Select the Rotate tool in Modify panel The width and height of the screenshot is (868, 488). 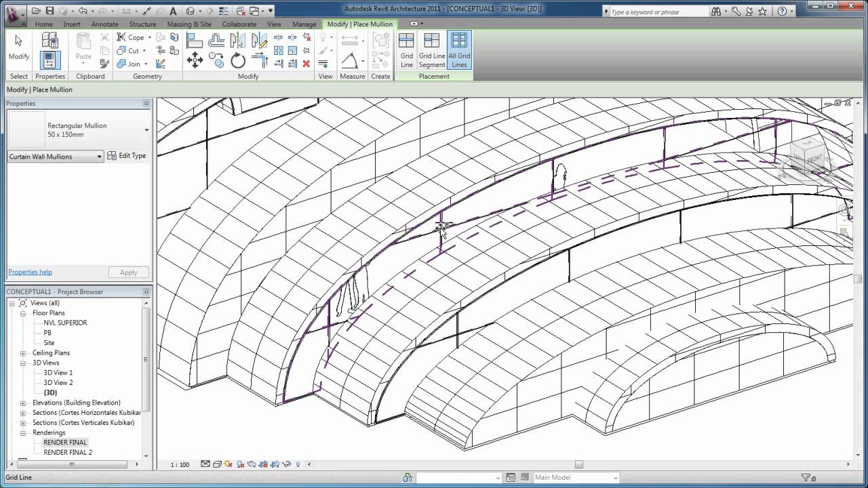238,61
